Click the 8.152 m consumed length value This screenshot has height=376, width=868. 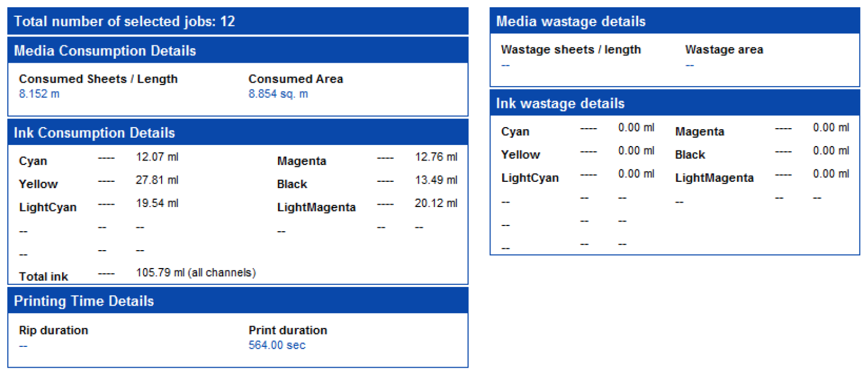(39, 93)
